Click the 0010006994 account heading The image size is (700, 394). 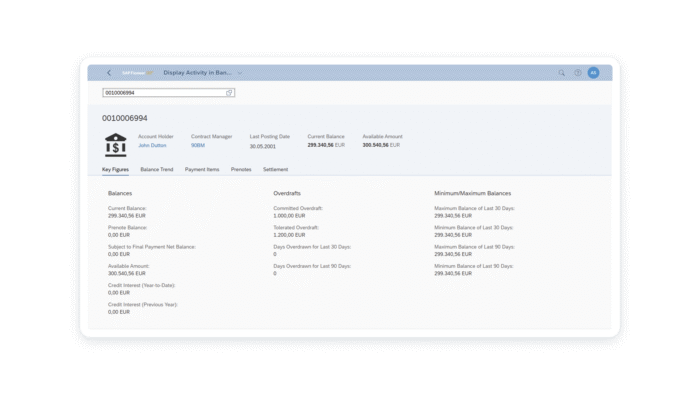[125, 118]
